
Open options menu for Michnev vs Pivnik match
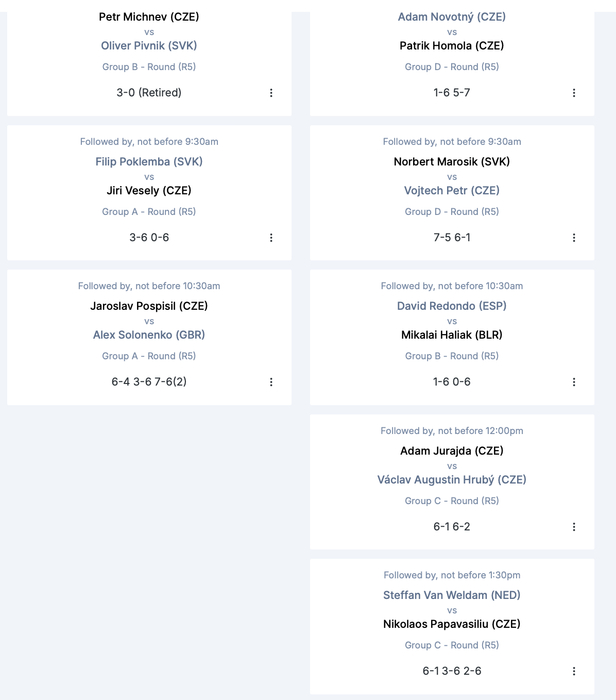tap(271, 93)
